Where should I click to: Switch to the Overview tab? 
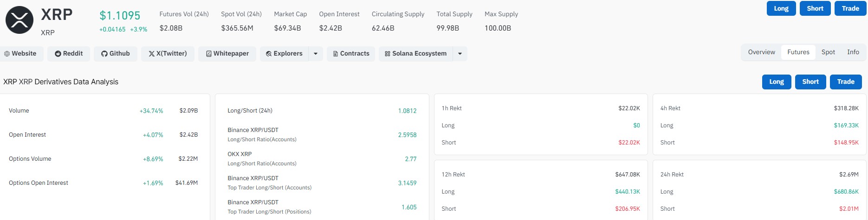pos(761,52)
